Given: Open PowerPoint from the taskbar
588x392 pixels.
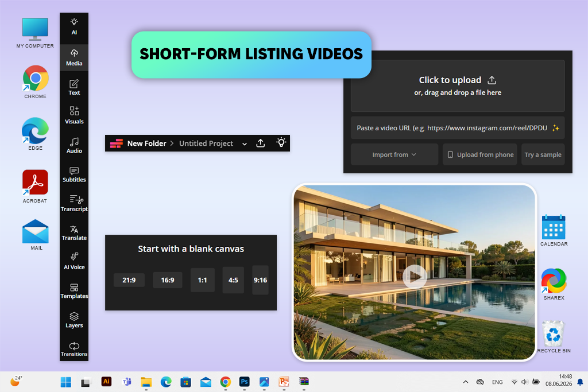Looking at the screenshot, I should [x=284, y=382].
